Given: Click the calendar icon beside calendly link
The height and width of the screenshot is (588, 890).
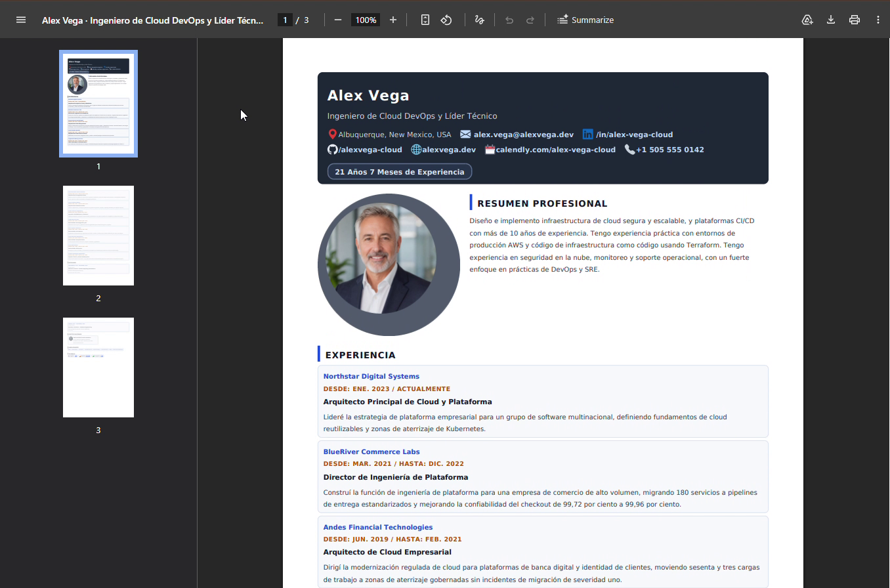Looking at the screenshot, I should pyautogui.click(x=490, y=150).
